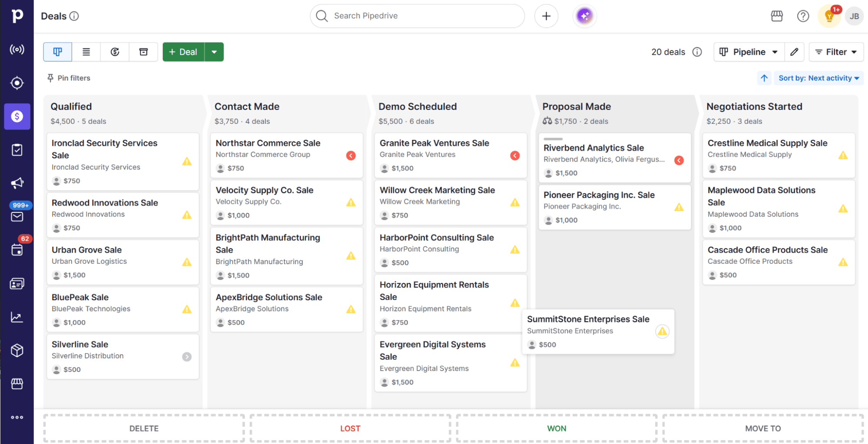Click the LOST drop zone
Screen dimensions: 868x444
(x=350, y=428)
